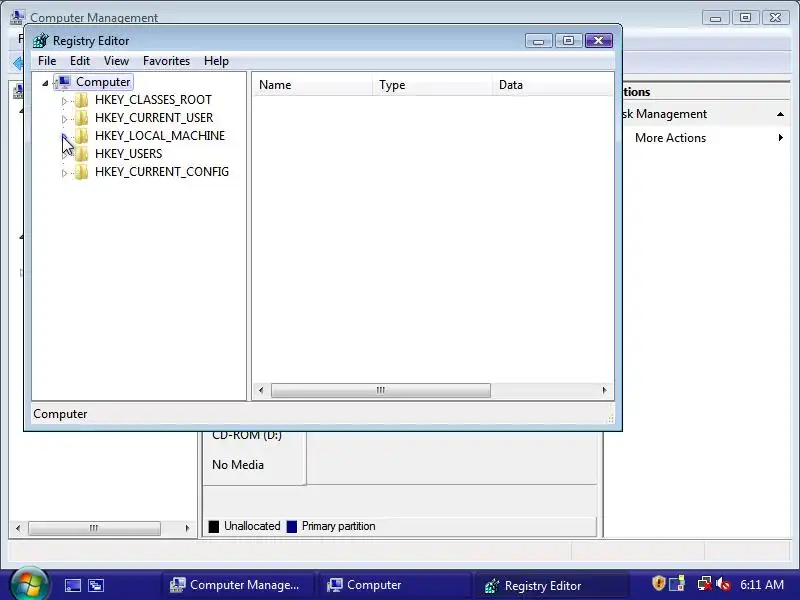This screenshot has width=800, height=600.
Task: Expand the HKEY_CLASSES_ROOT key
Action: point(64,101)
